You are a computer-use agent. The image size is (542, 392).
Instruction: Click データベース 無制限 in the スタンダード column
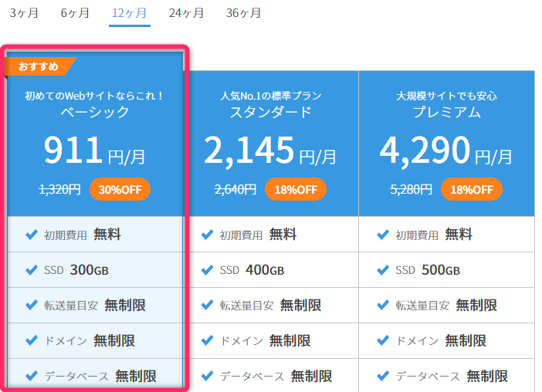point(276,376)
